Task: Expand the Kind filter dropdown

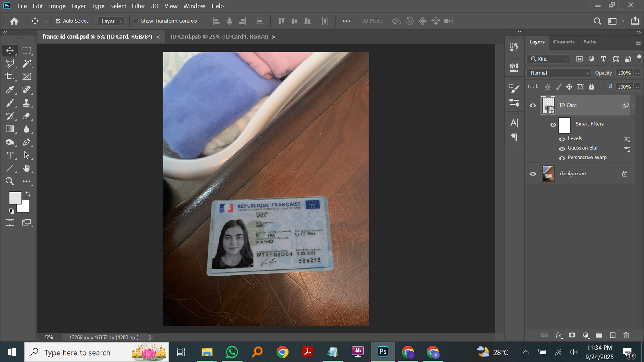Action: click(x=549, y=59)
